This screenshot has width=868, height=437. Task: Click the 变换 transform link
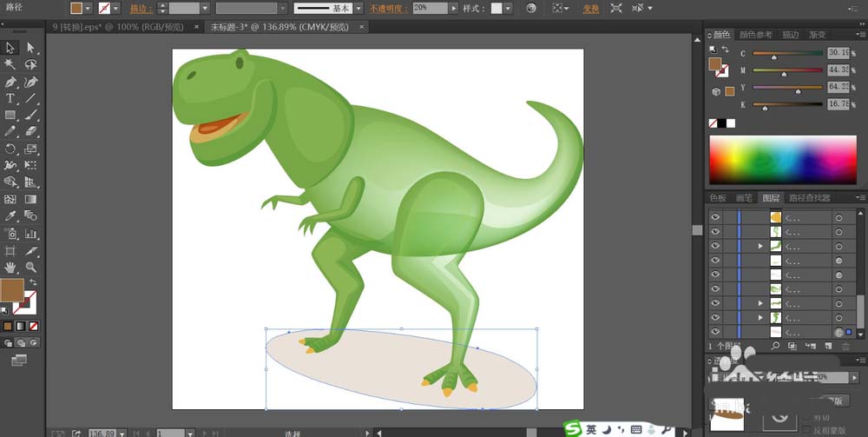coord(590,8)
